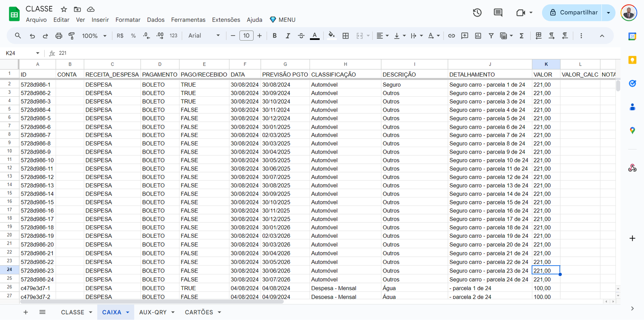Open the Calendar side panel
644x320 pixels.
(x=632, y=36)
